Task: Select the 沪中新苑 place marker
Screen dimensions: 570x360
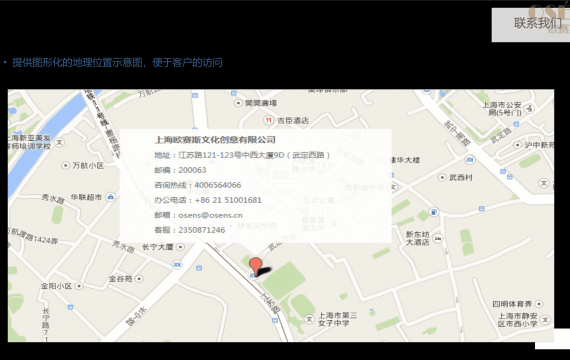Action: (x=518, y=145)
